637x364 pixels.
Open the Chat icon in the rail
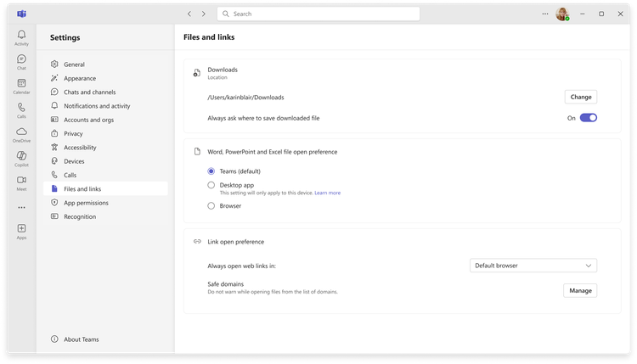click(x=21, y=62)
